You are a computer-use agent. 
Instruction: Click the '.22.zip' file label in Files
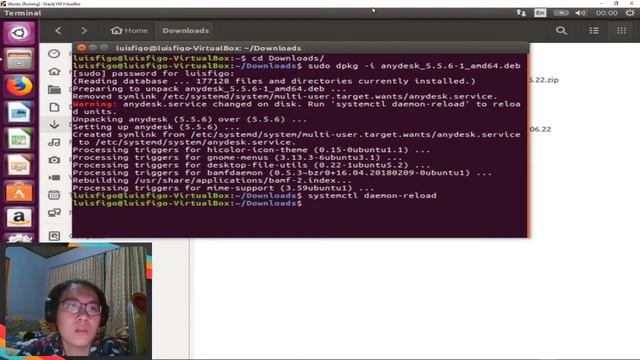544,80
